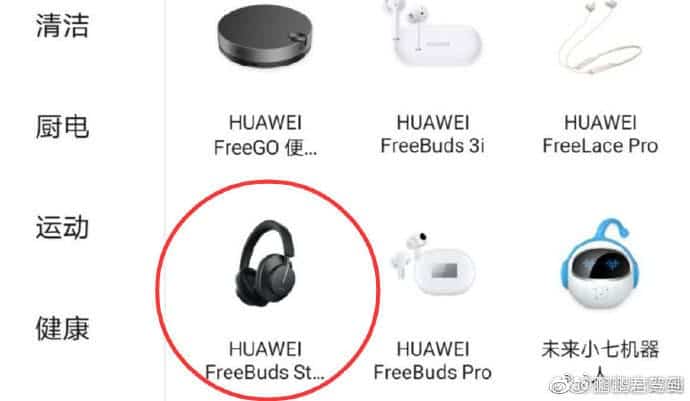This screenshot has height=401, width=690.
Task: Tap the FreeBuds 3i earbuds image
Action: (433, 33)
